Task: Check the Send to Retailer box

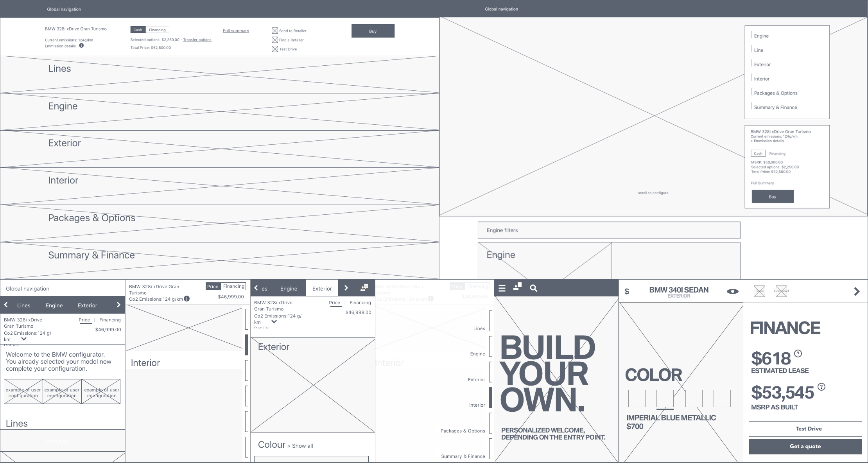Action: 275,31
